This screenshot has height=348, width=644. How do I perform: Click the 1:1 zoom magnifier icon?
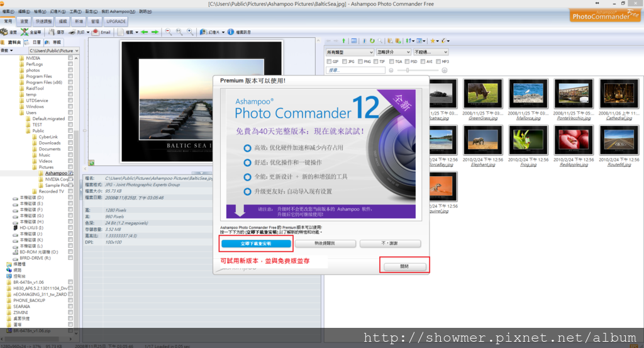179,31
